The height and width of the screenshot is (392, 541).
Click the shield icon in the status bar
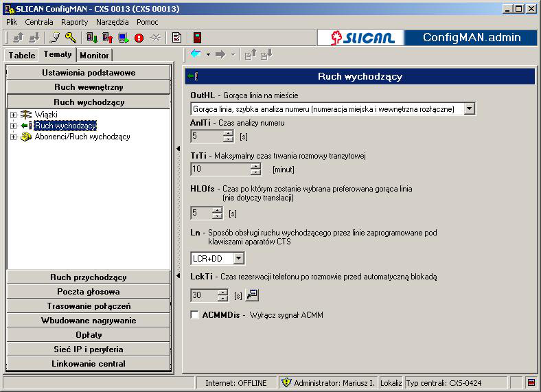click(286, 382)
